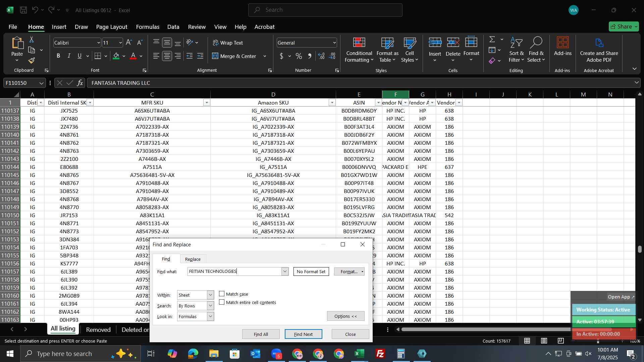Click the Find what input field
The height and width of the screenshot is (362, 644).
234,271
